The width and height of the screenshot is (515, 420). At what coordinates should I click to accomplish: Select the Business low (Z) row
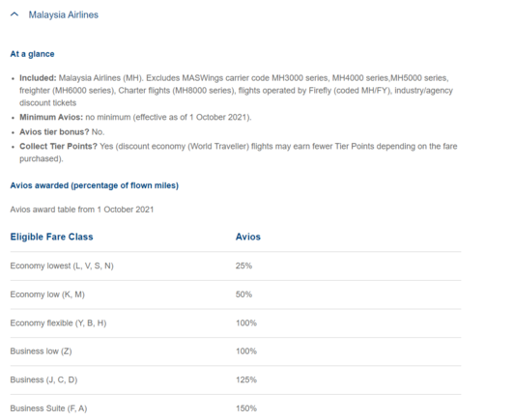tap(236, 351)
